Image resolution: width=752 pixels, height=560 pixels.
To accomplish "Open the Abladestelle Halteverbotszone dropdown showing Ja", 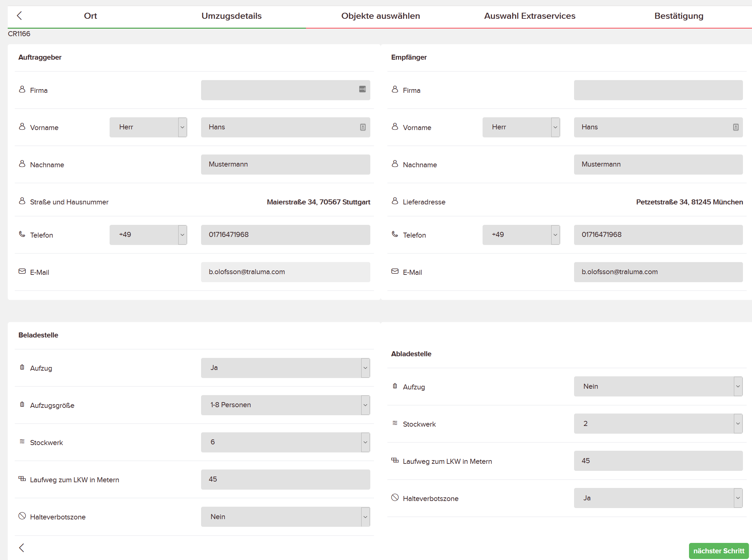I will point(658,498).
